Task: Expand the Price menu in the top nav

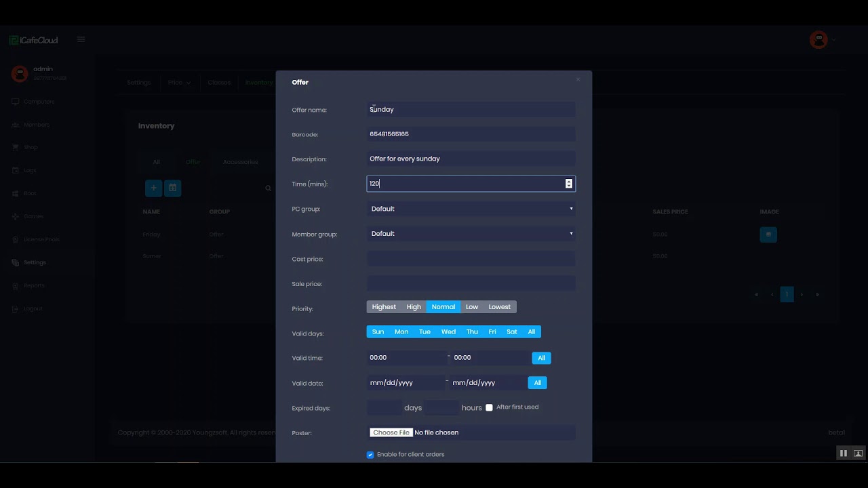Action: [179, 83]
